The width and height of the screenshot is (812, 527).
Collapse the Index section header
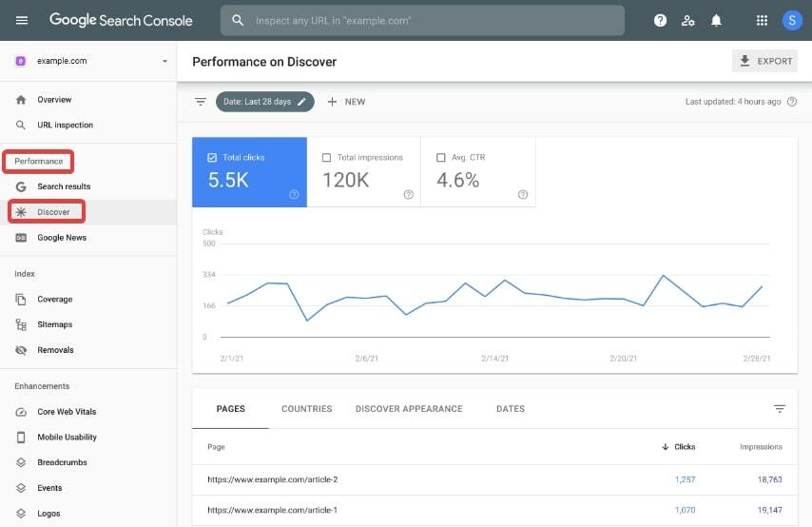point(25,274)
